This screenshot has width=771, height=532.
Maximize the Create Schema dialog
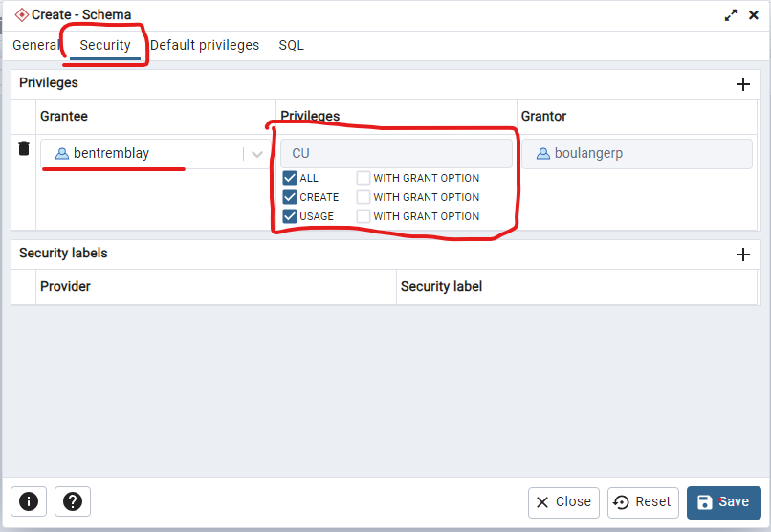(732, 15)
